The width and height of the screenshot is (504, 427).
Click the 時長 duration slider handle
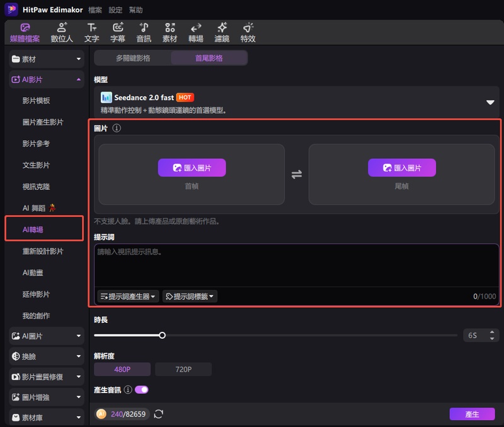tap(163, 336)
